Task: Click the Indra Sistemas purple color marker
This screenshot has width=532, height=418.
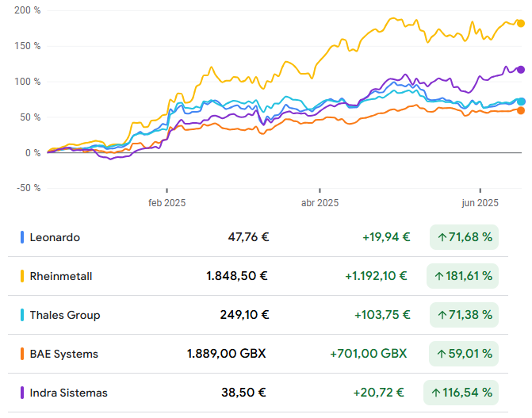Action: [21, 393]
